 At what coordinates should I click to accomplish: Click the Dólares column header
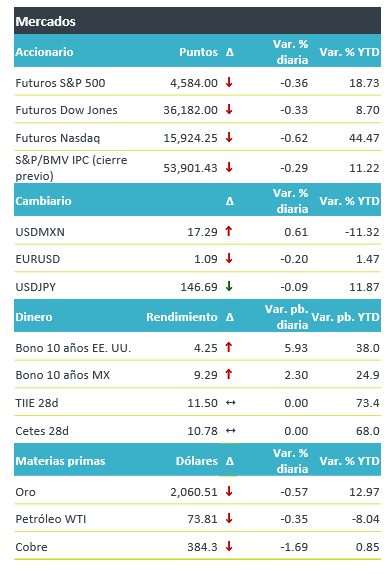pos(197,461)
